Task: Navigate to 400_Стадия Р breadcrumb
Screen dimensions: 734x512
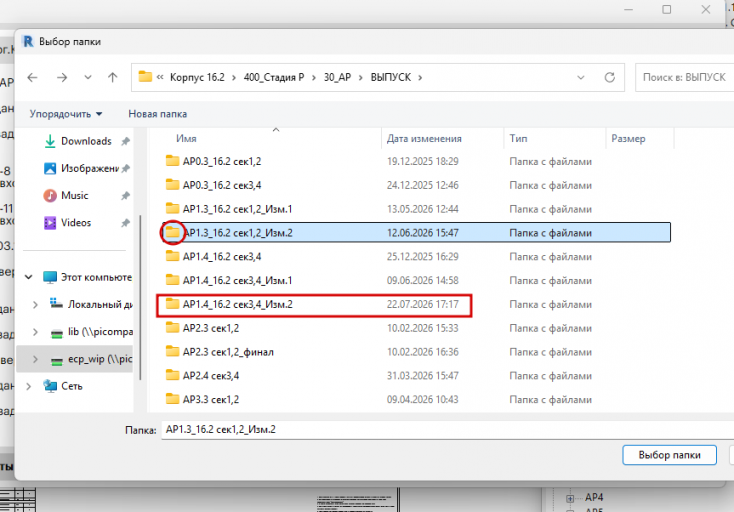Action: [x=274, y=77]
